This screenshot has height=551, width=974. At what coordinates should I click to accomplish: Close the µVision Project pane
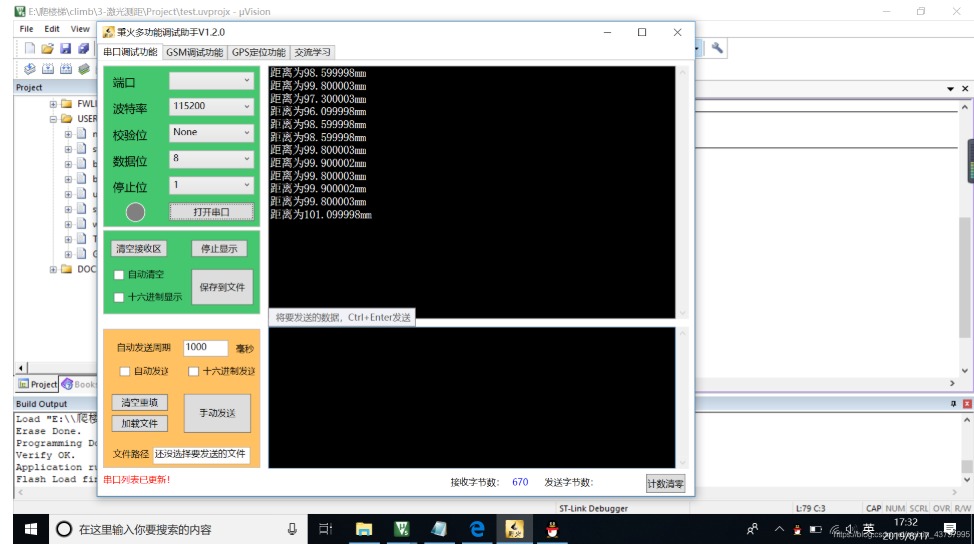pyautogui.click(x=965, y=89)
